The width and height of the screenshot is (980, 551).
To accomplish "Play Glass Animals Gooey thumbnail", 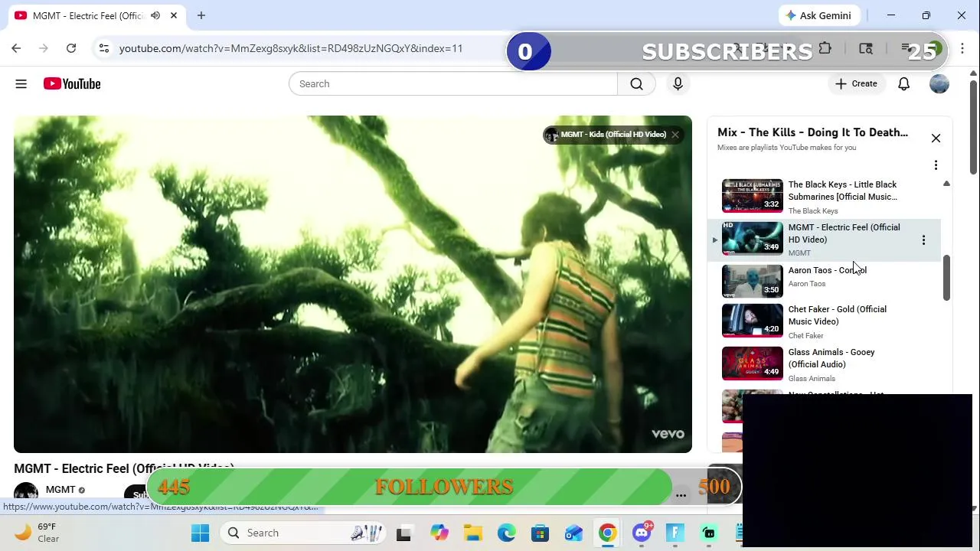I will pos(753,364).
